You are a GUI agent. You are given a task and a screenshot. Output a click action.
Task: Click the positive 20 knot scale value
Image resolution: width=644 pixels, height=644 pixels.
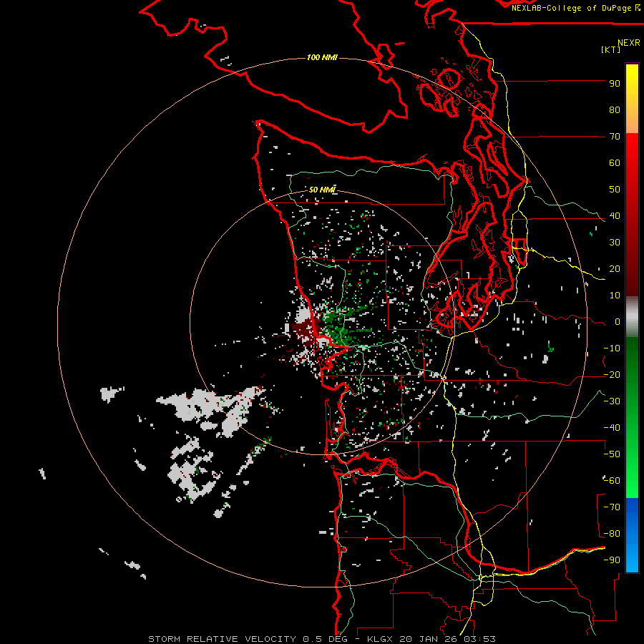coord(615,269)
